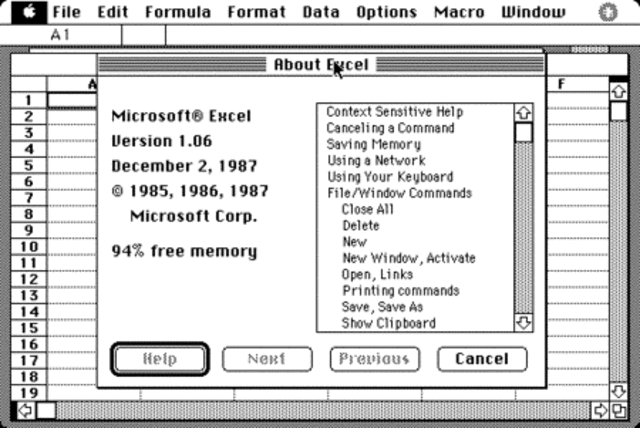
Task: Click the Next button
Action: (267, 359)
